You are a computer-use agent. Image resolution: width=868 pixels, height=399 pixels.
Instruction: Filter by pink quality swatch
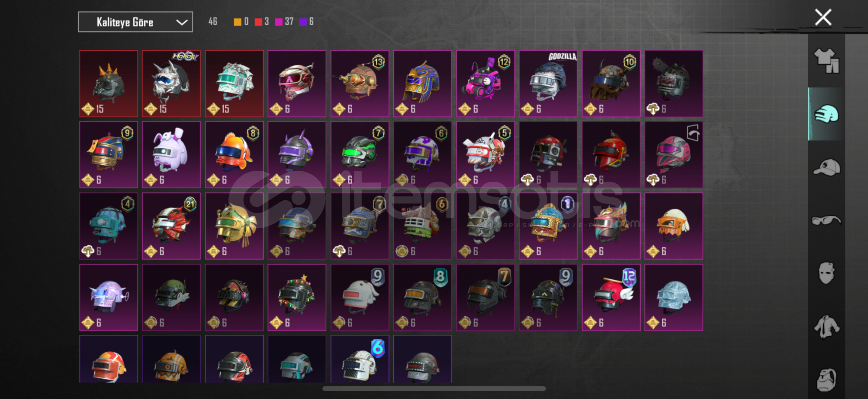[x=279, y=22]
